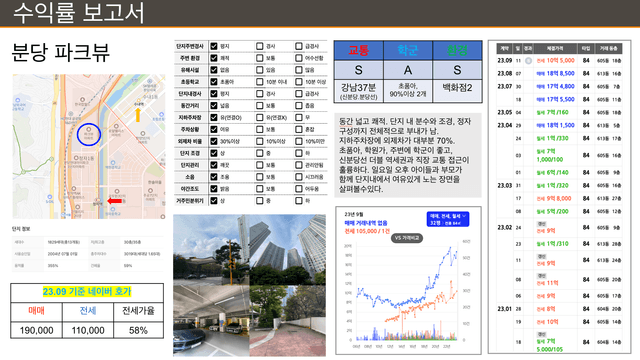Select the '전세 10억 5,000' transaction price
The image size is (640, 360).
pos(555,60)
